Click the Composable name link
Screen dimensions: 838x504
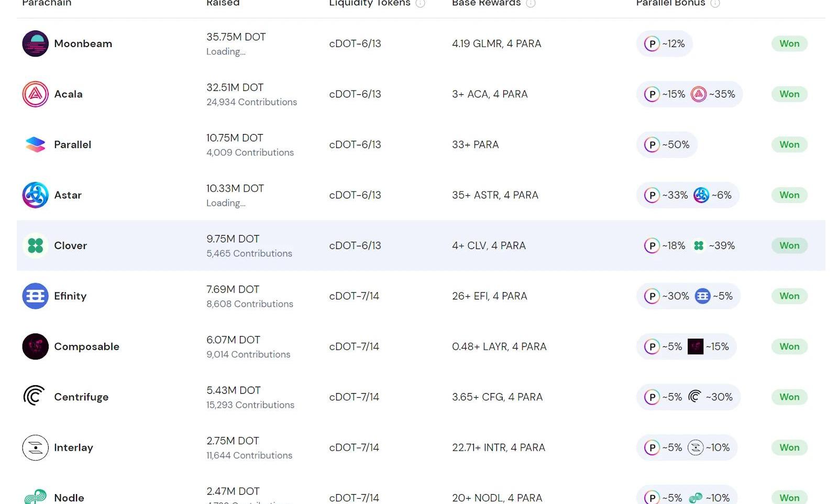coord(86,346)
